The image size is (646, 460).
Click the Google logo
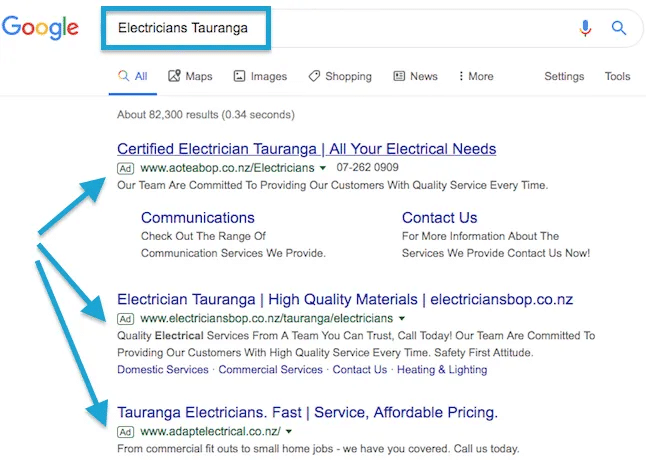pos(40,28)
